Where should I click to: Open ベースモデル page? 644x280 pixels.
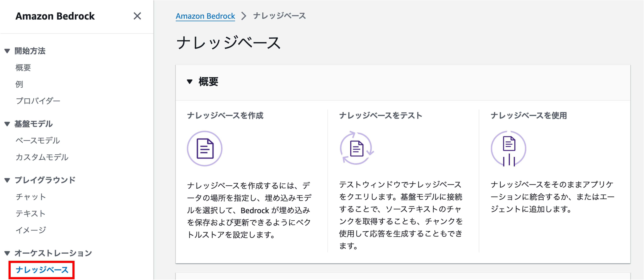pos(38,141)
